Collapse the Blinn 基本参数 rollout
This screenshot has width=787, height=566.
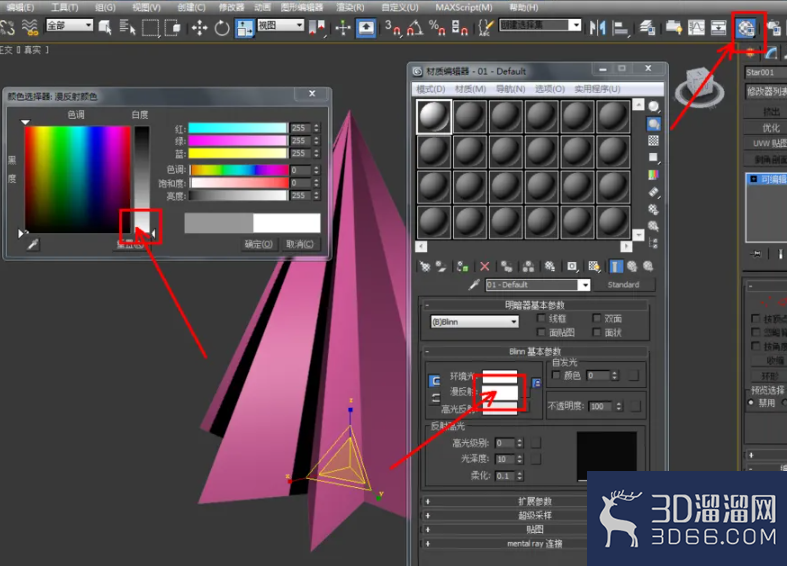[x=535, y=351]
